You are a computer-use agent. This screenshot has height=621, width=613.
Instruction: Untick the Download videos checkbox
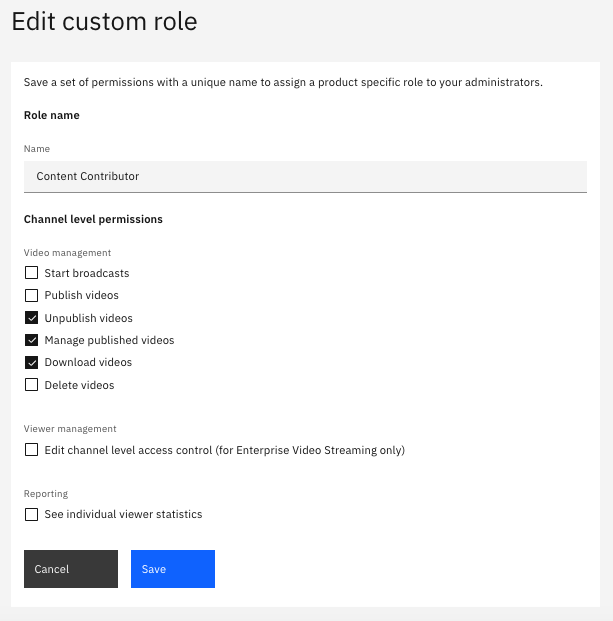tap(31, 362)
